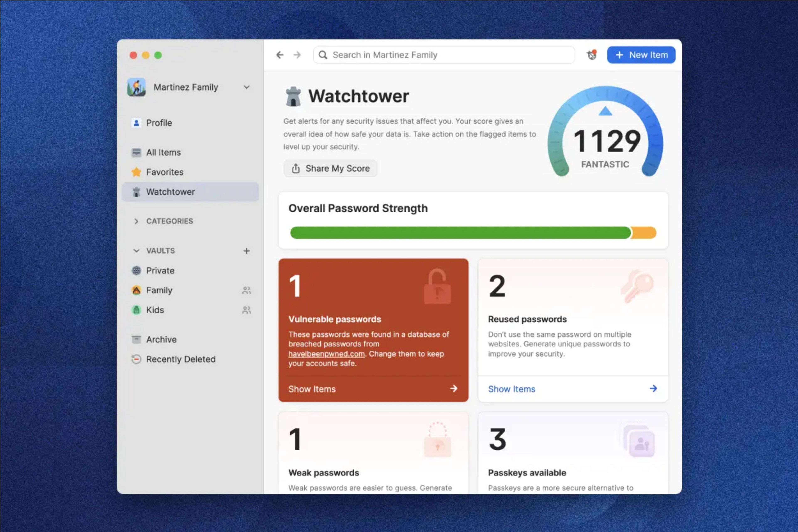Image resolution: width=798 pixels, height=532 pixels.
Task: Select All Items in the sidebar
Action: click(163, 152)
